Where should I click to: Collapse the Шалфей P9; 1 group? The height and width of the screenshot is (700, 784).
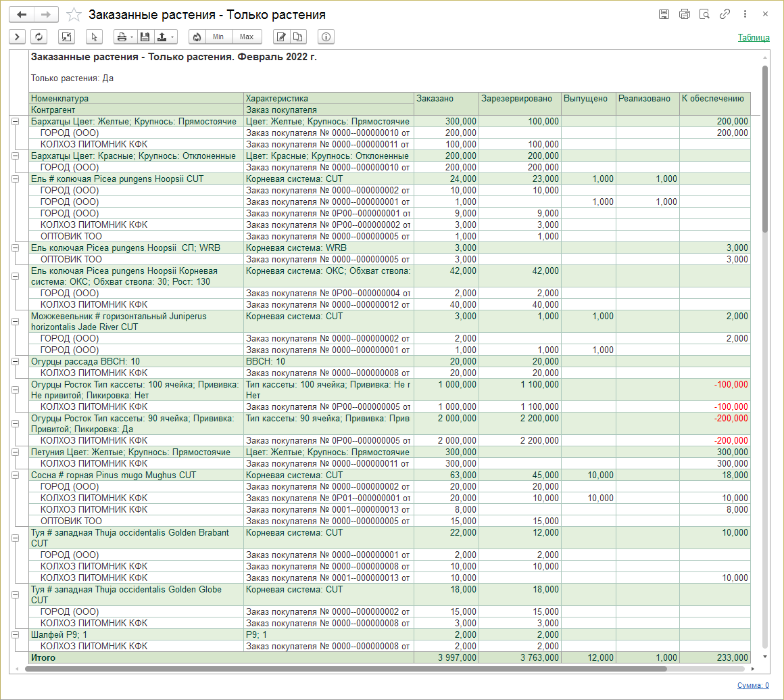coord(15,635)
